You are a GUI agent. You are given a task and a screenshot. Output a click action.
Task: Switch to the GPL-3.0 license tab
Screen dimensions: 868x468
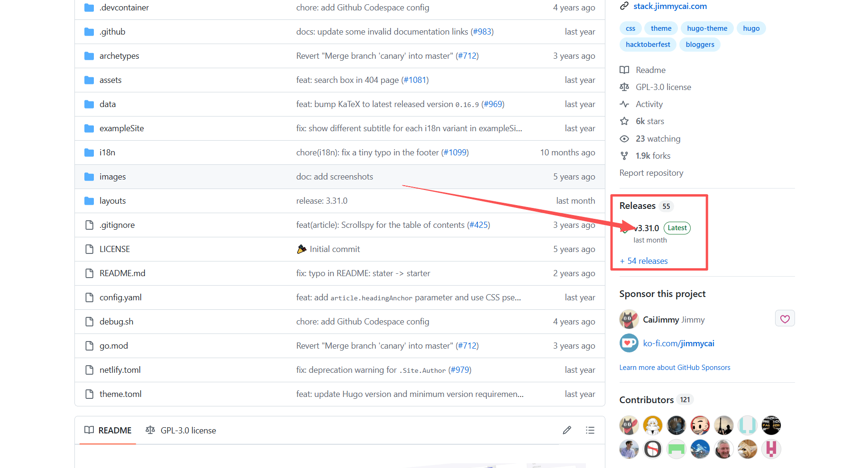[188, 430]
